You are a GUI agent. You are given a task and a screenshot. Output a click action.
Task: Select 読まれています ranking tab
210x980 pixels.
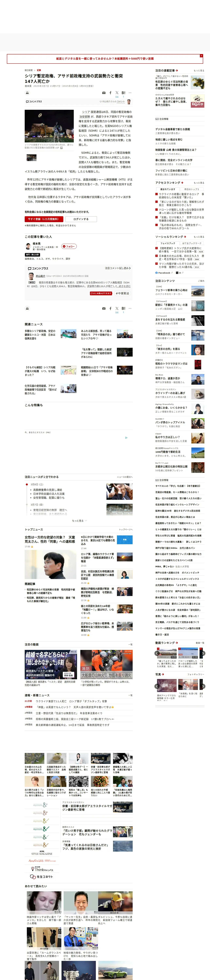click(x=168, y=189)
